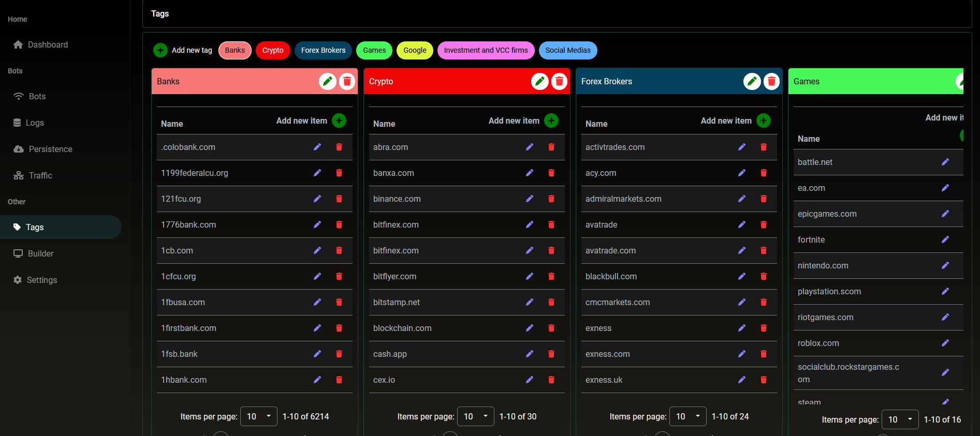Delete the cmcmarkets.com entry
Viewport: 980px width, 436px height.
764,302
